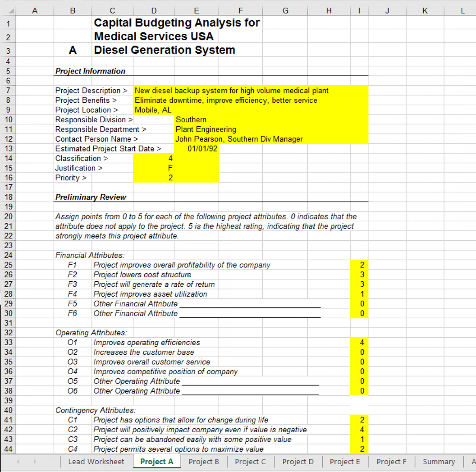
Task: Open the Project F sheet tab
Action: (391, 462)
